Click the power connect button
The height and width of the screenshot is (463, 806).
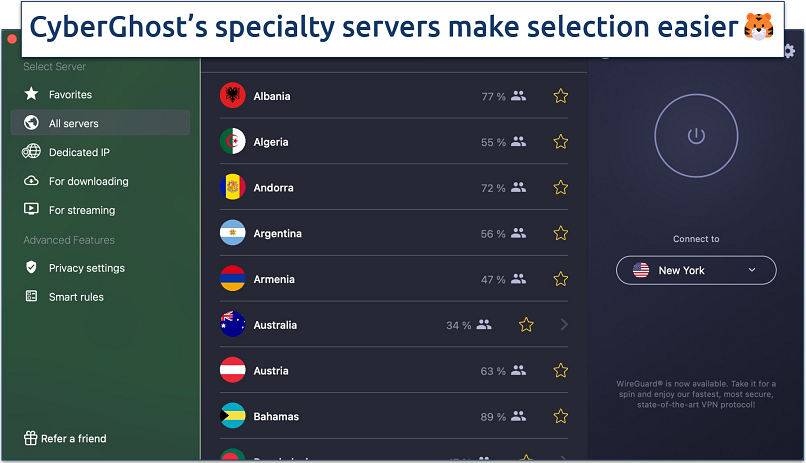click(x=696, y=136)
